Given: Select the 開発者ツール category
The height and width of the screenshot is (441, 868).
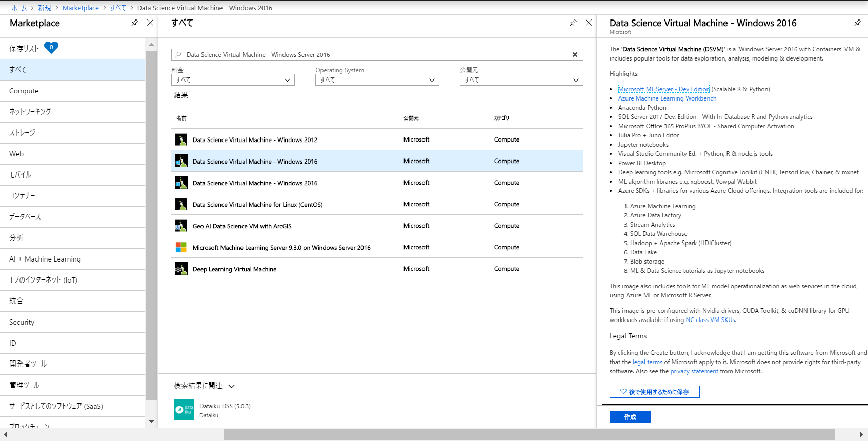Looking at the screenshot, I should (x=73, y=364).
